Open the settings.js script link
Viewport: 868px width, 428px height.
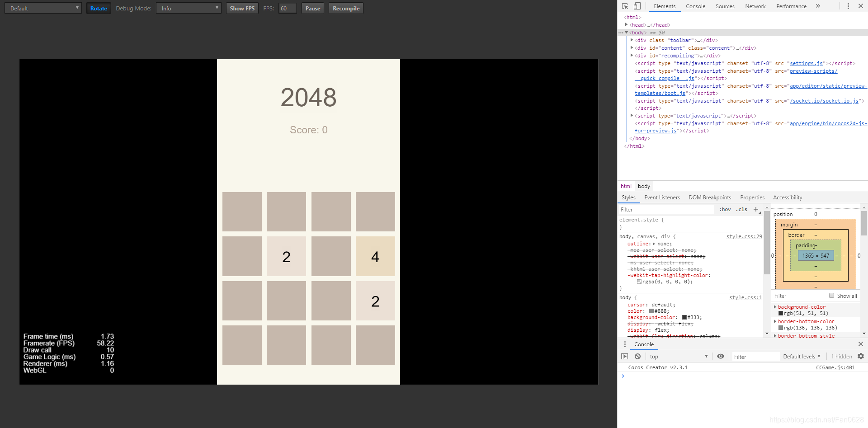pyautogui.click(x=806, y=63)
